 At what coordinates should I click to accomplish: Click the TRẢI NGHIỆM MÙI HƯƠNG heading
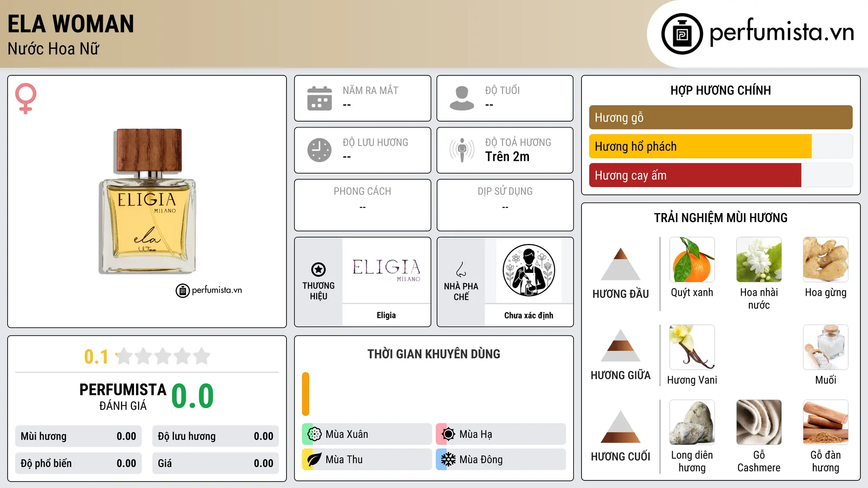[x=721, y=218]
